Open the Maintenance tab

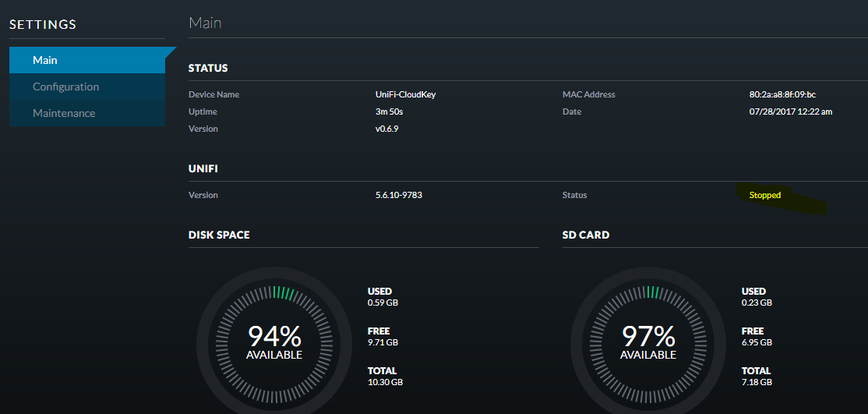click(x=64, y=113)
